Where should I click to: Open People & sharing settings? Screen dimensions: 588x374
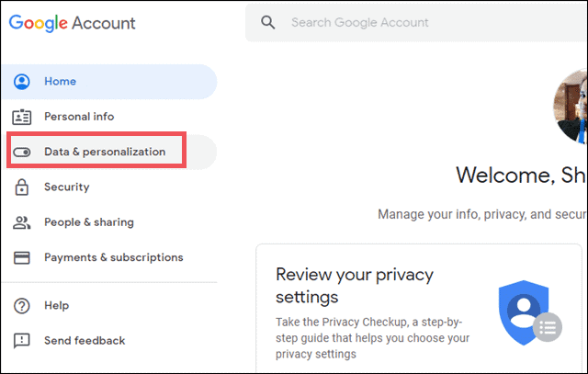pyautogui.click(x=88, y=222)
